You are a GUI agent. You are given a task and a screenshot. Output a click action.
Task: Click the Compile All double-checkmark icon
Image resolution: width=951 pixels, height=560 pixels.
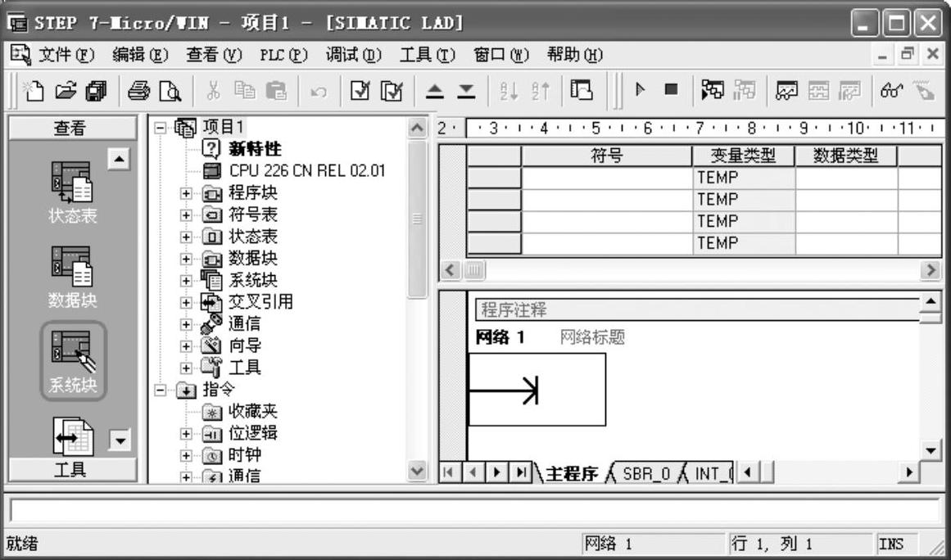(392, 91)
